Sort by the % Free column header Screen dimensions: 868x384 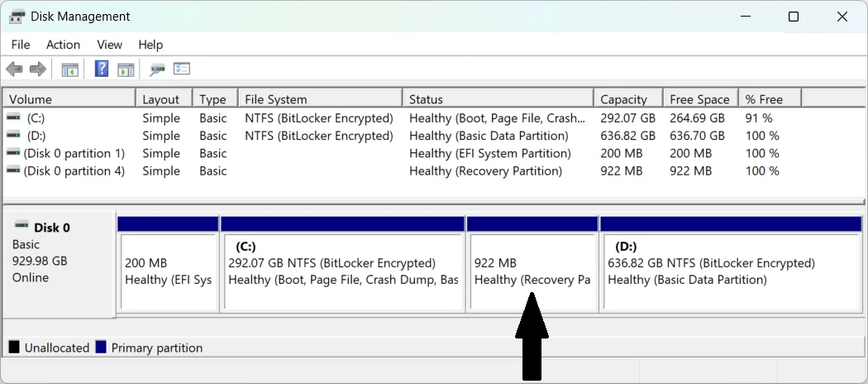tap(770, 99)
